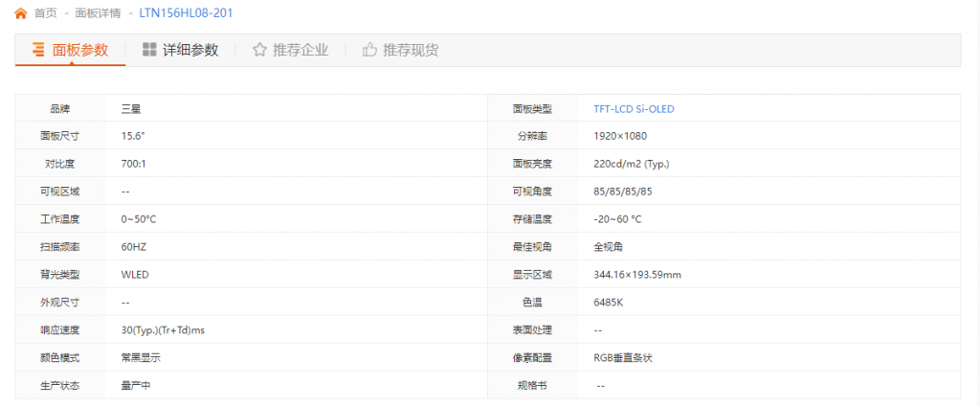Screen dimensions: 980x407
Task: Go to 首页 breadcrumb link
Action: click(x=46, y=13)
